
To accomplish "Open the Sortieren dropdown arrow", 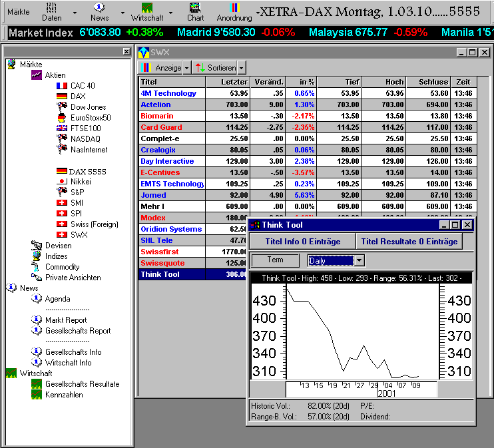I will tap(241, 68).
